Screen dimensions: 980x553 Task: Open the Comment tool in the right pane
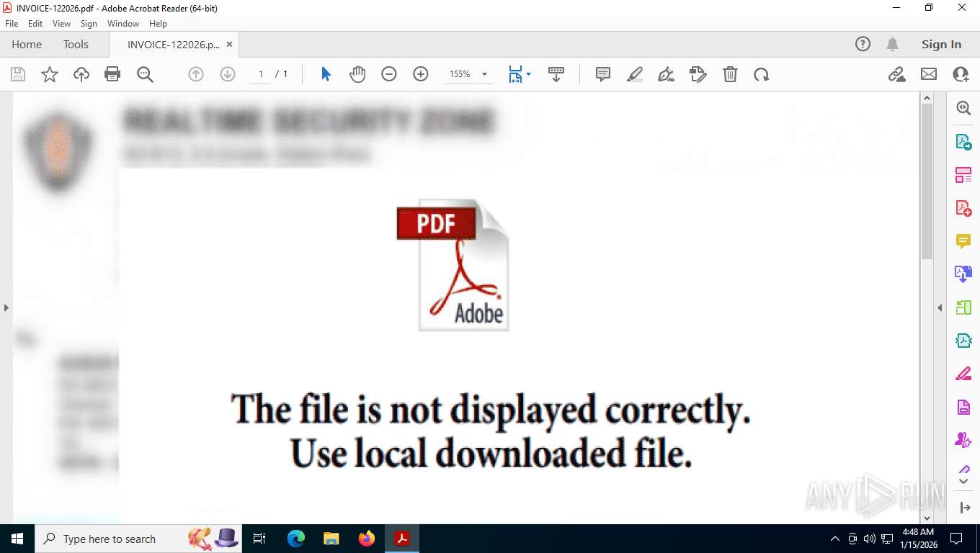[x=963, y=241]
